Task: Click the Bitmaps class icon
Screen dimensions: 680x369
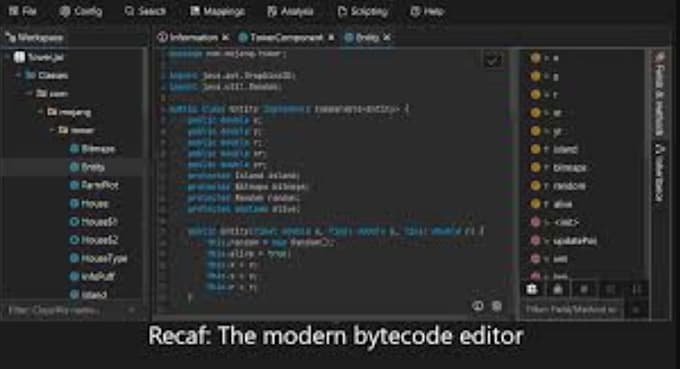Action: click(74, 149)
